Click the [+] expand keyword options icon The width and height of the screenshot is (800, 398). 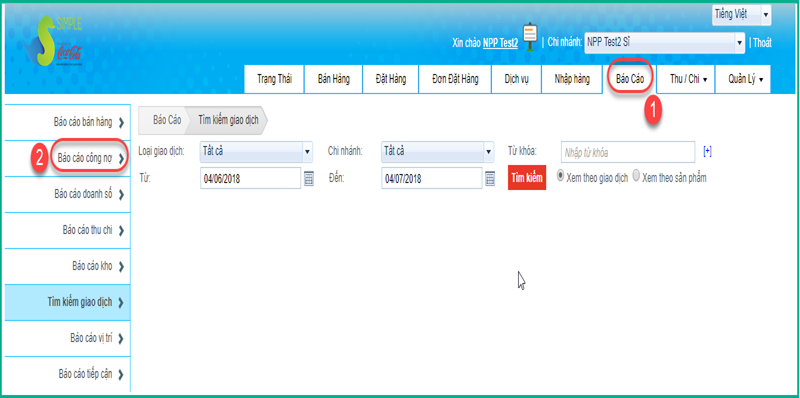pos(707,151)
